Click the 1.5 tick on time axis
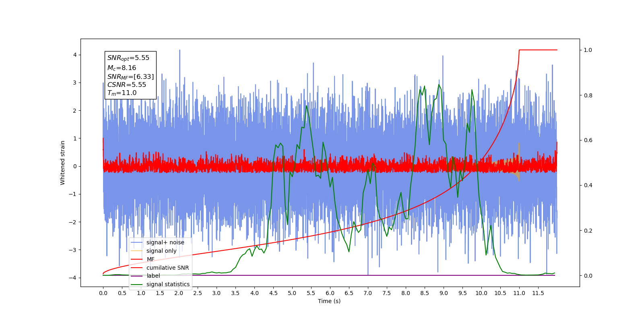This screenshot has width=644, height=322. (160, 293)
